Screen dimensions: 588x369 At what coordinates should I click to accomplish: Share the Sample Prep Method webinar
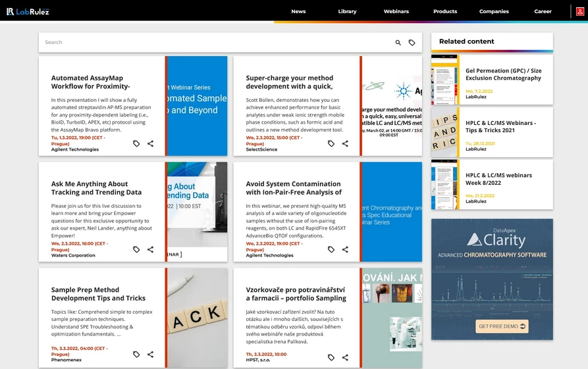click(x=150, y=355)
